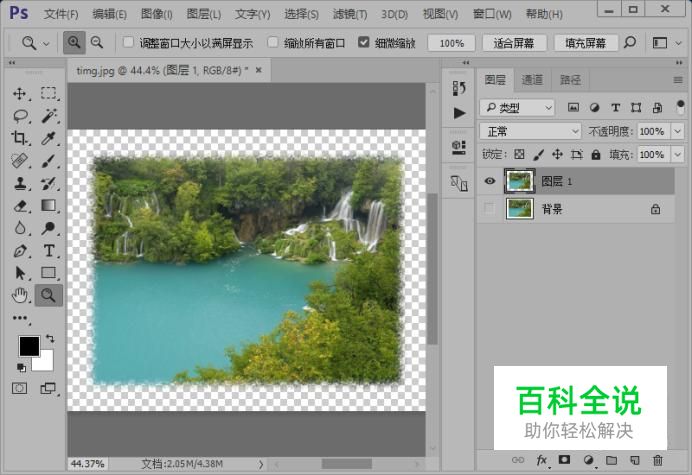This screenshot has width=692, height=475.
Task: Toggle Quick Mask mode
Action: pyautogui.click(x=19, y=388)
